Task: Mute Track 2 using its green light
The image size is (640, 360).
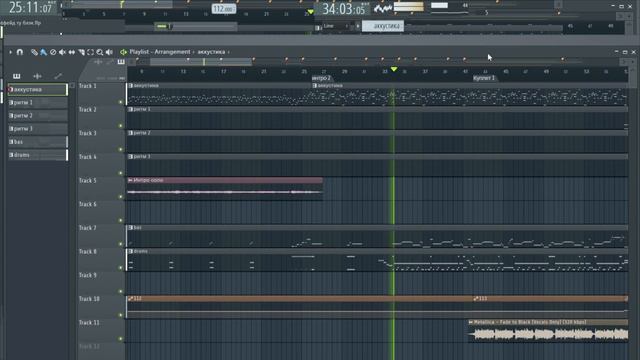Action: pyautogui.click(x=120, y=126)
